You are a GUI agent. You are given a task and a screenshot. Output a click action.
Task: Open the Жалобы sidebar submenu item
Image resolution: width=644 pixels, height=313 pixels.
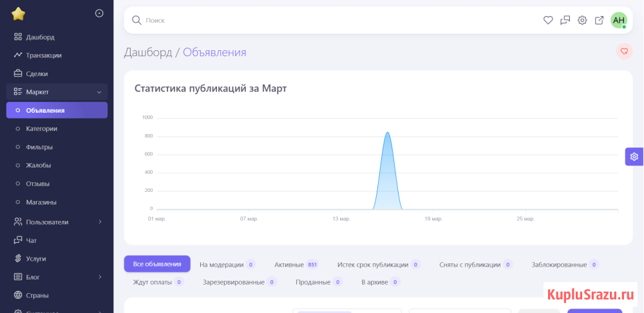pyautogui.click(x=38, y=166)
